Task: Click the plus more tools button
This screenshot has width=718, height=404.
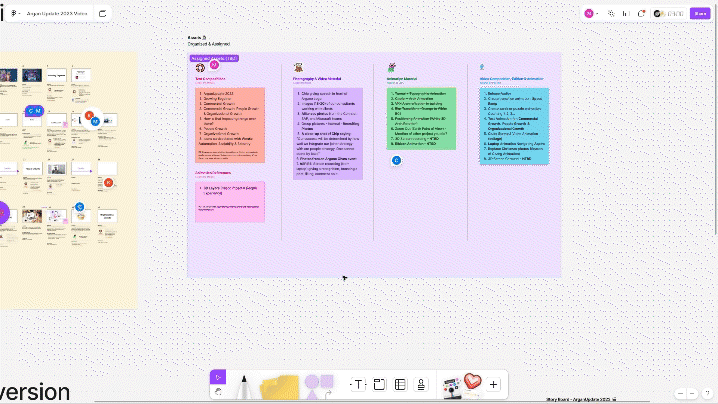Action: 492,384
